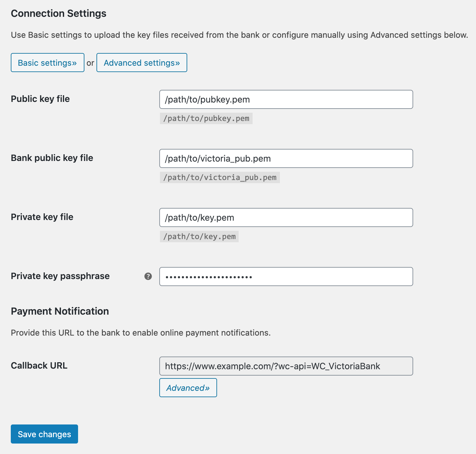Click the help icon beside Private key passphrase
This screenshot has height=454, width=476.
[148, 276]
